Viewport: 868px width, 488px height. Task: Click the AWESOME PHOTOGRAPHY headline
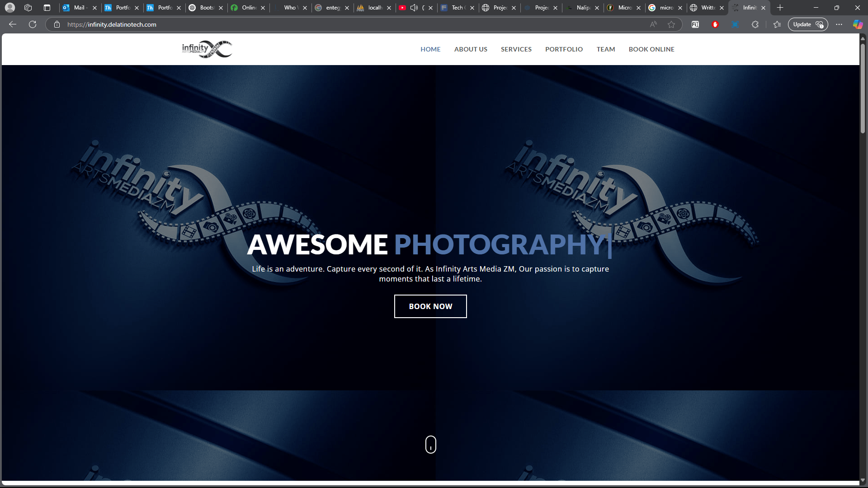click(x=430, y=244)
